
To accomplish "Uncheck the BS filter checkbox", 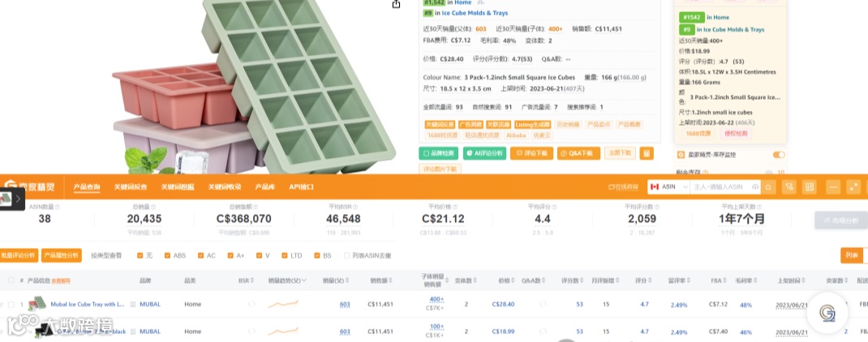I will click(317, 255).
